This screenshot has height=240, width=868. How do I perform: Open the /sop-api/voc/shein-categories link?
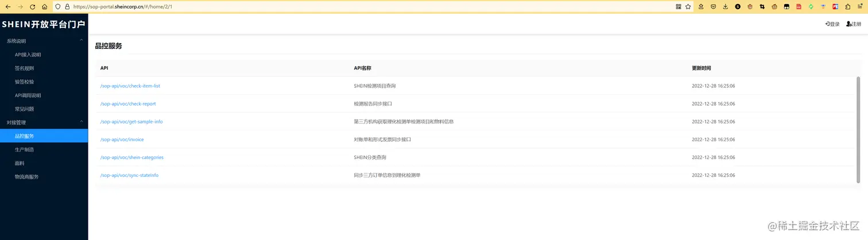point(131,157)
